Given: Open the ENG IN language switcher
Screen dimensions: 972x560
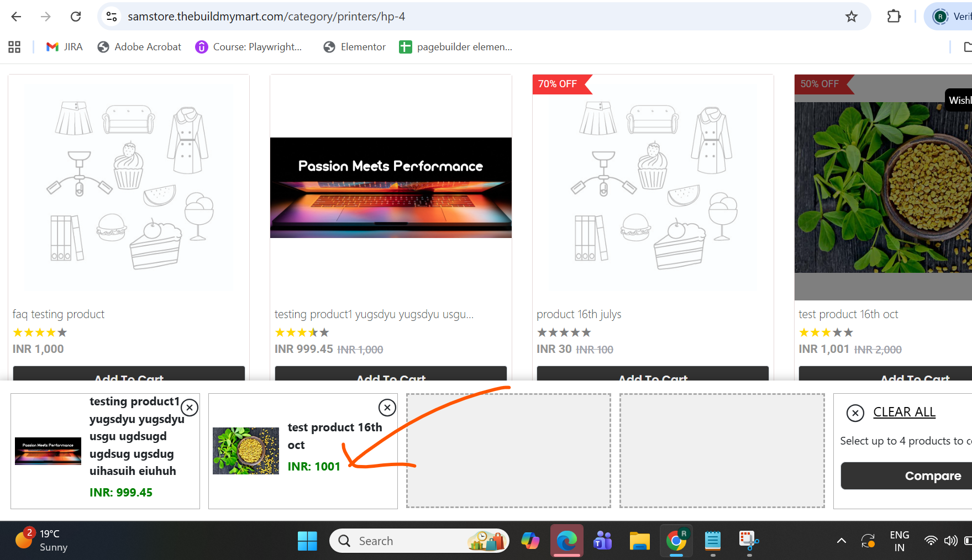Looking at the screenshot, I should click(x=900, y=541).
